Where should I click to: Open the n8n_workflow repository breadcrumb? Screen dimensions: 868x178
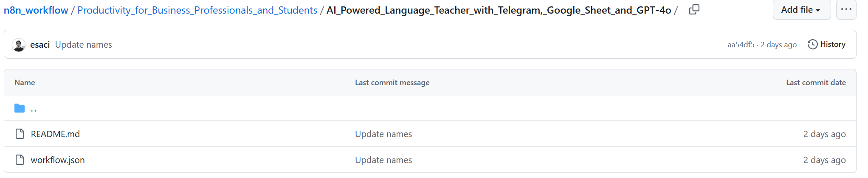(36, 10)
